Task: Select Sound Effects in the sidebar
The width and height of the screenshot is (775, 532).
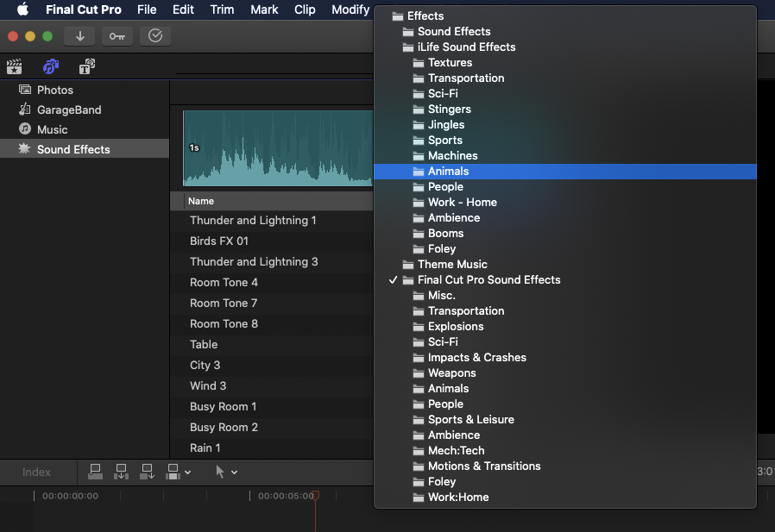Action: pos(85,148)
